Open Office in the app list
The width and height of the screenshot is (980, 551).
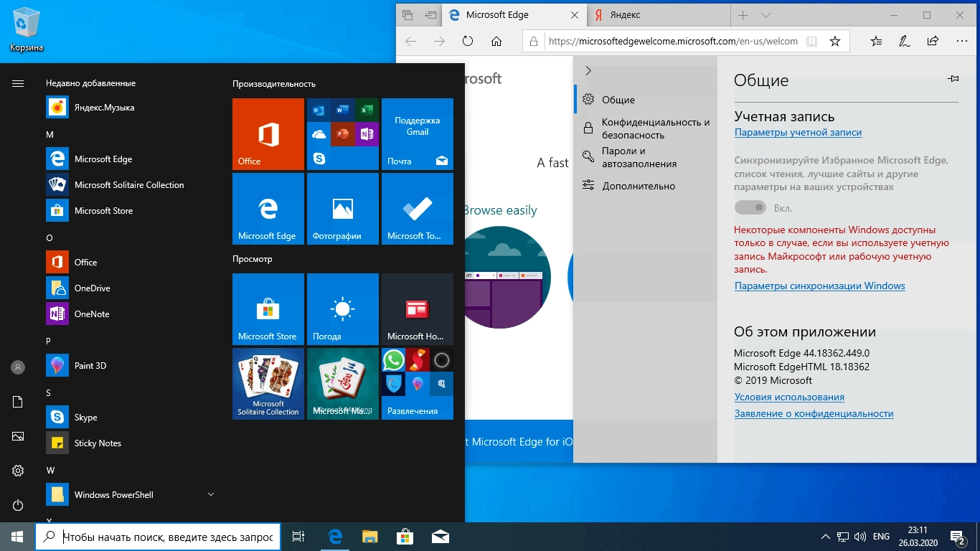129,263
